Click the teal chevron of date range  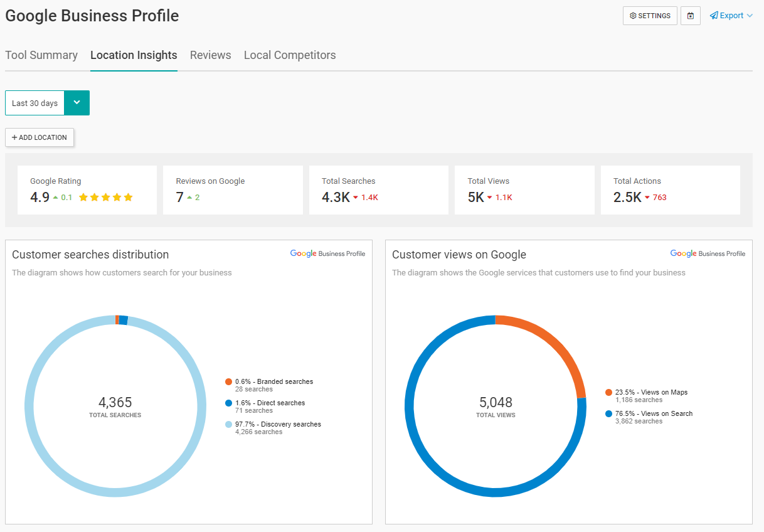(x=77, y=103)
